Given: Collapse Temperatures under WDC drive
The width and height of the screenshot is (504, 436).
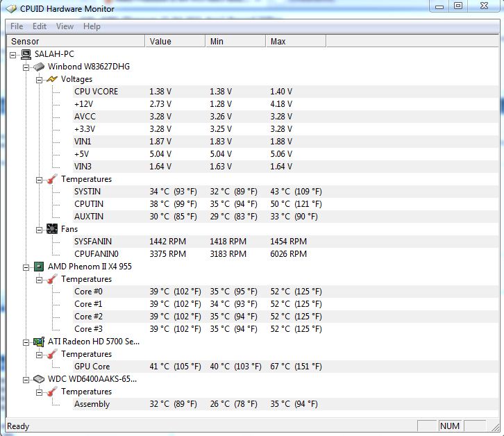Looking at the screenshot, I should pos(39,392).
